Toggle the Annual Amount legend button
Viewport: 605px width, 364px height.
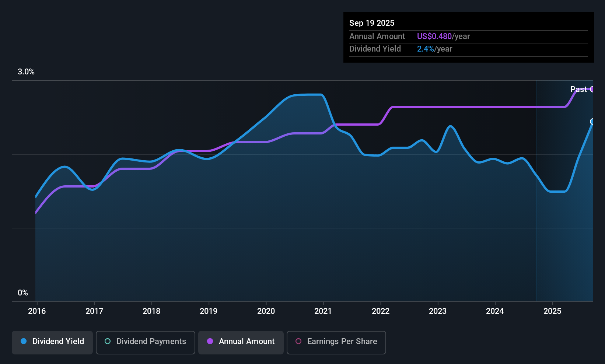(241, 342)
